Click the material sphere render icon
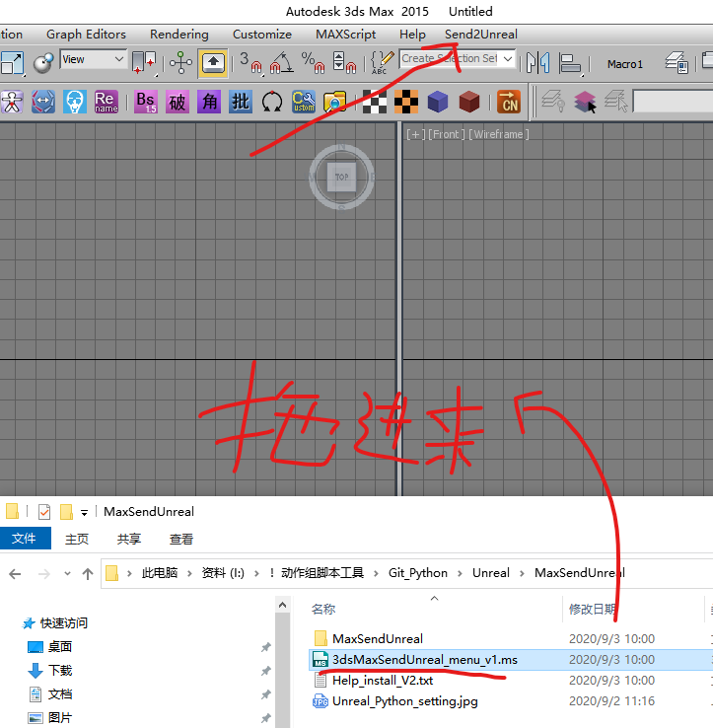 coord(42,63)
